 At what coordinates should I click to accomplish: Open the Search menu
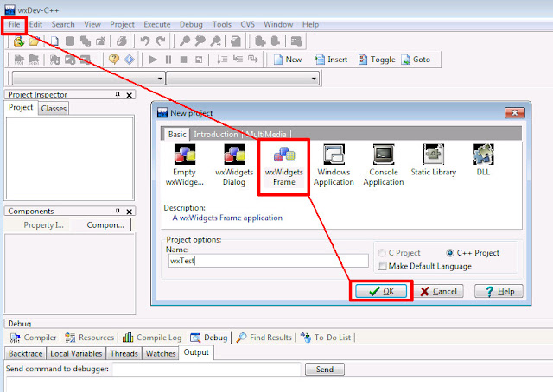[63, 24]
